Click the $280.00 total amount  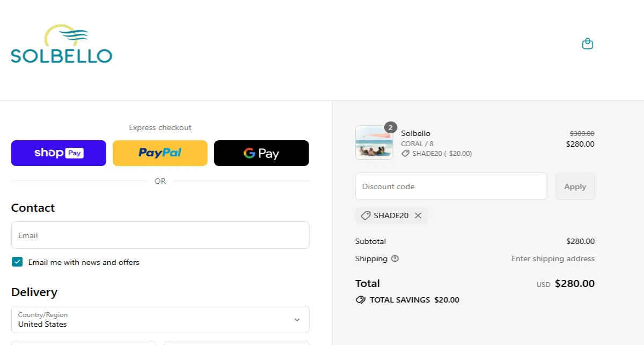(x=574, y=284)
